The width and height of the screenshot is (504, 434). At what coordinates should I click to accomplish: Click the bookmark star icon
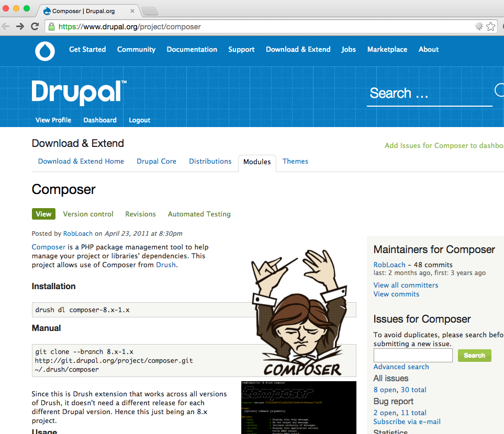click(x=490, y=26)
